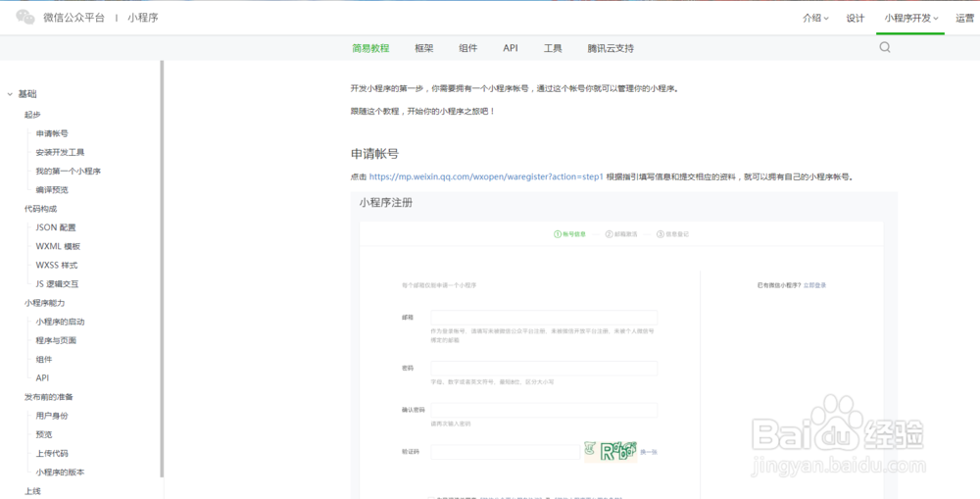Open 预览 in the sidebar
The height and width of the screenshot is (499, 980).
(44, 434)
